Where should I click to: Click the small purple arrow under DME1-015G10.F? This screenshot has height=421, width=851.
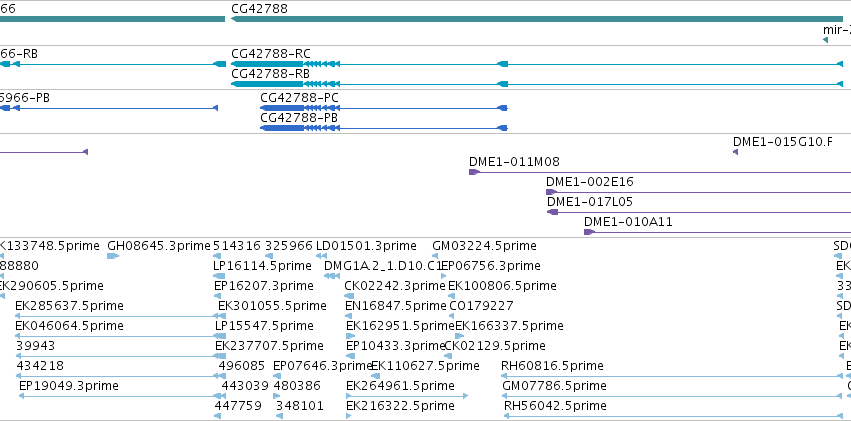point(735,152)
